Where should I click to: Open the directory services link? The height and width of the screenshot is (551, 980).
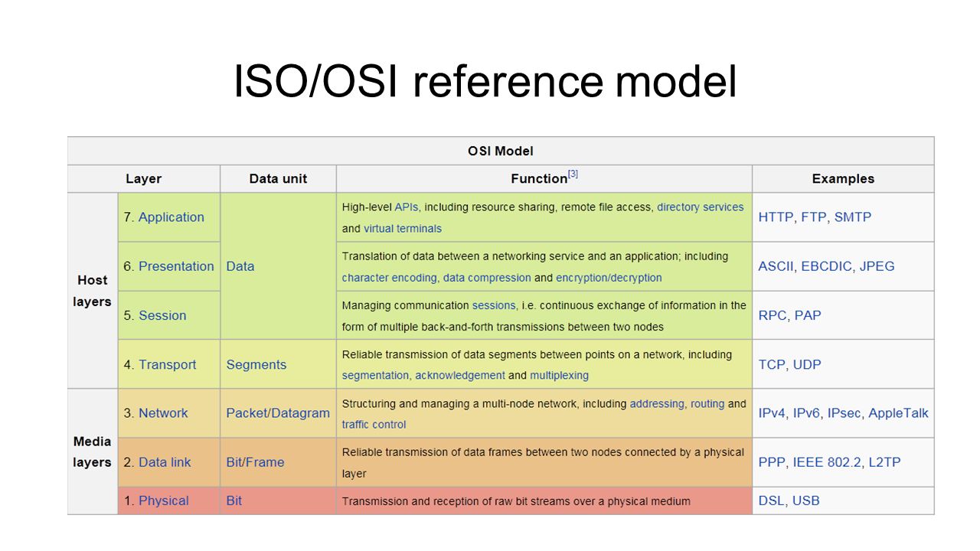pos(700,207)
